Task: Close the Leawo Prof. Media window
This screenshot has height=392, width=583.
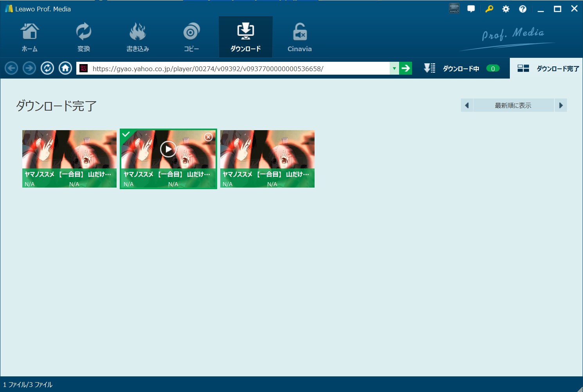Action: tap(574, 8)
